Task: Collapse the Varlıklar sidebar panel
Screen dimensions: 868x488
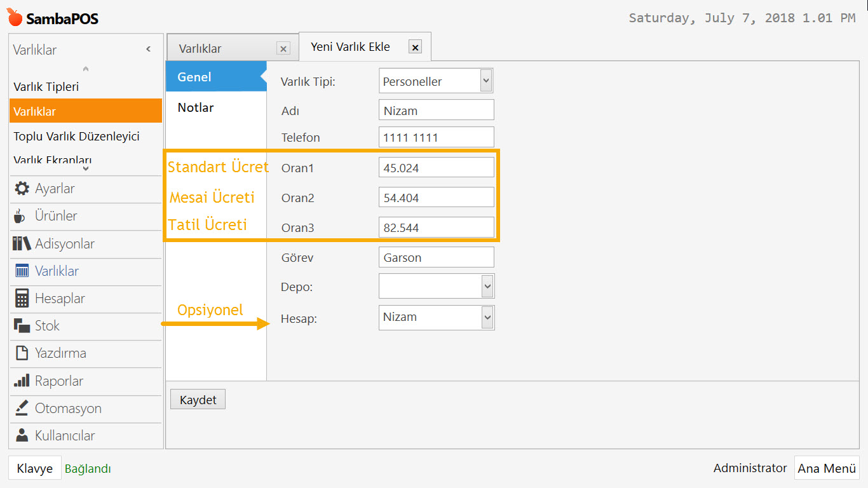Action: pos(148,48)
